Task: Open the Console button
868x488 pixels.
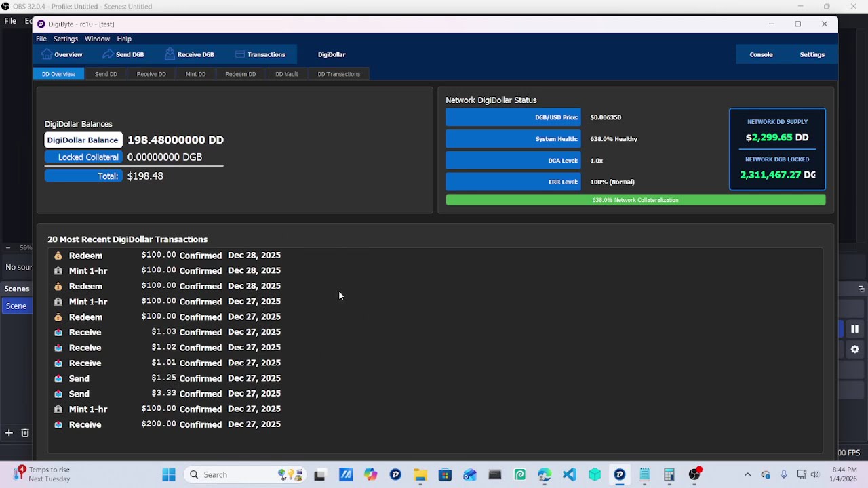Action: (761, 54)
